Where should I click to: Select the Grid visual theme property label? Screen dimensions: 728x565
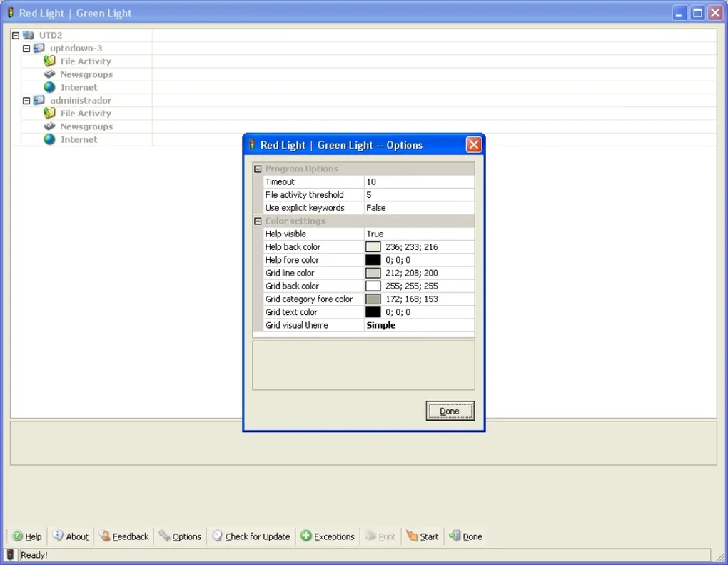(x=296, y=325)
